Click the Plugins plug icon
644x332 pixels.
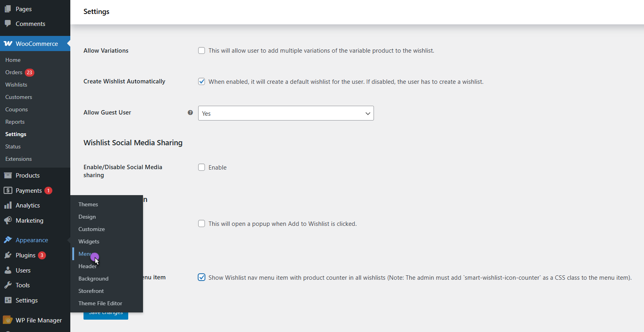tap(8, 255)
